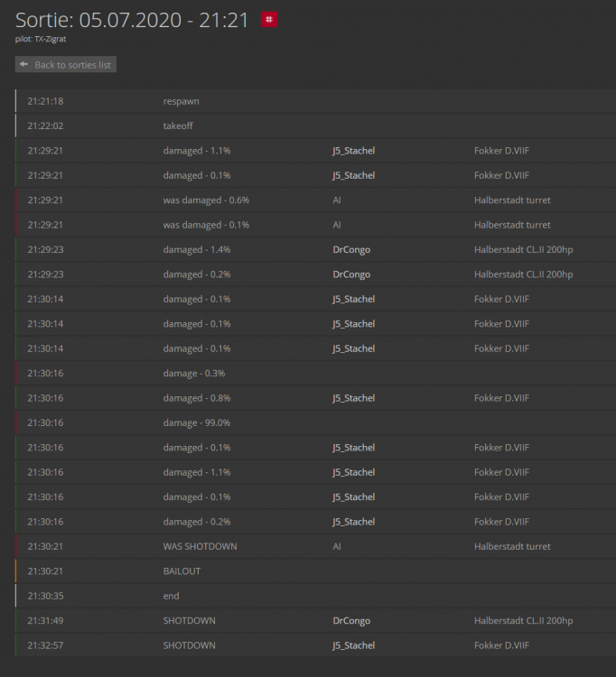
Task: Select the damage 0.3% log entry
Action: point(194,373)
